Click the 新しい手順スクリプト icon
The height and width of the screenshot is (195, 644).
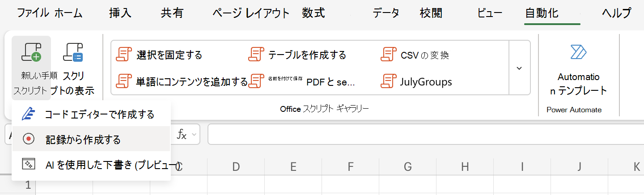(x=31, y=53)
